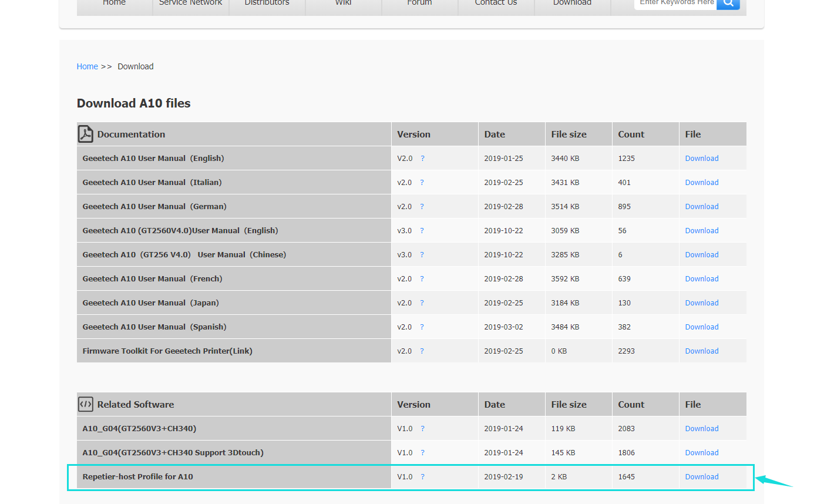The image size is (824, 504).
Task: Click the question mark in A10 User Manual (German) row
Action: pos(422,207)
